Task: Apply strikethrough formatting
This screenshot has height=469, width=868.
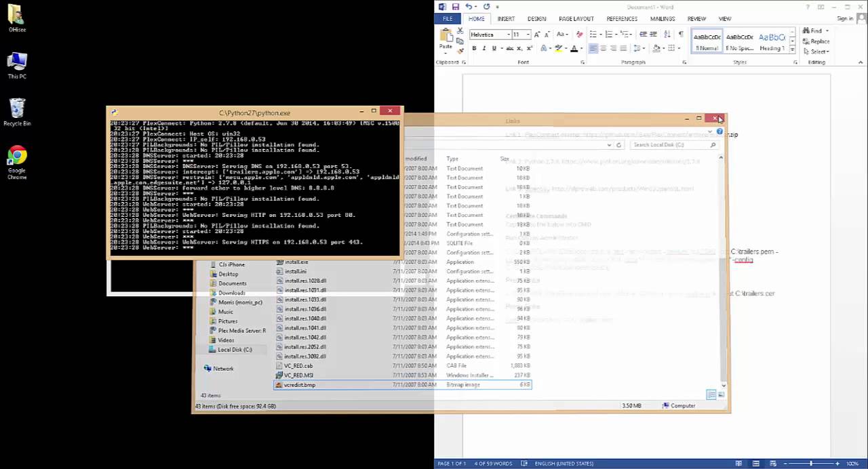Action: point(510,48)
